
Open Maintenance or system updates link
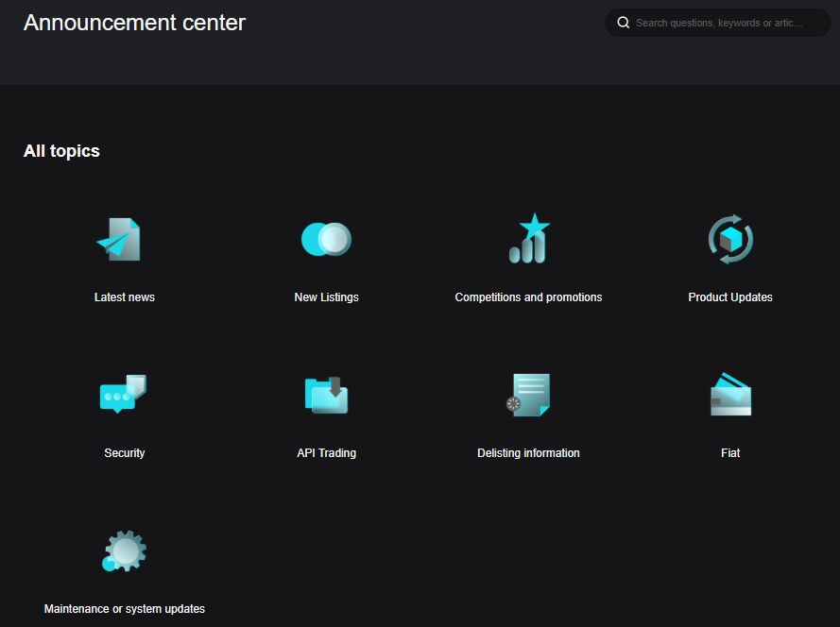pos(125,609)
